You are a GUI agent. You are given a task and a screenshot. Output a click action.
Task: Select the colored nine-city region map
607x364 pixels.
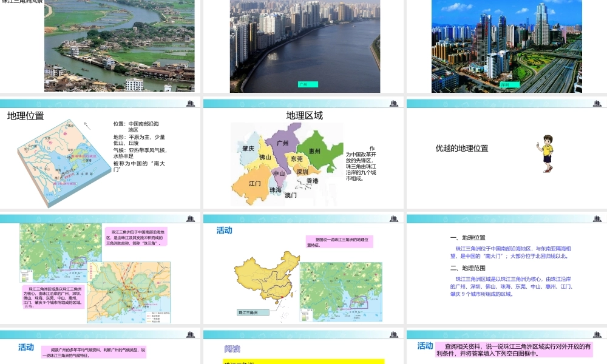[x=287, y=164]
